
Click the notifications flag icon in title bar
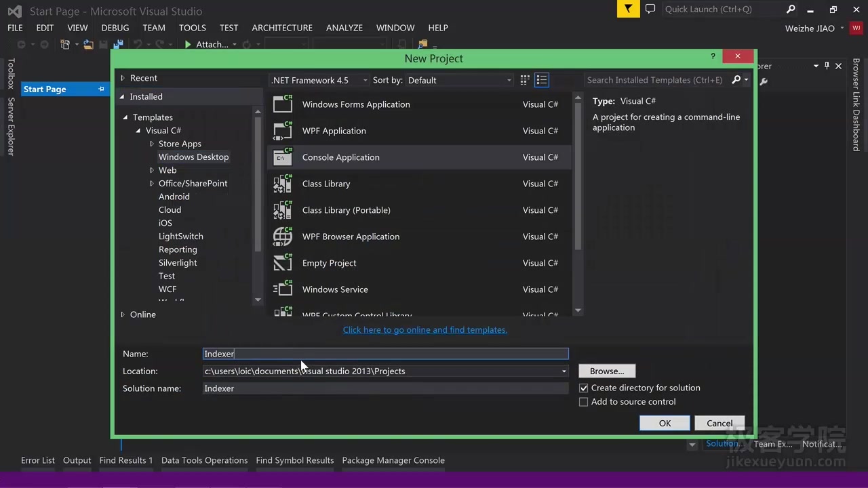(x=629, y=9)
